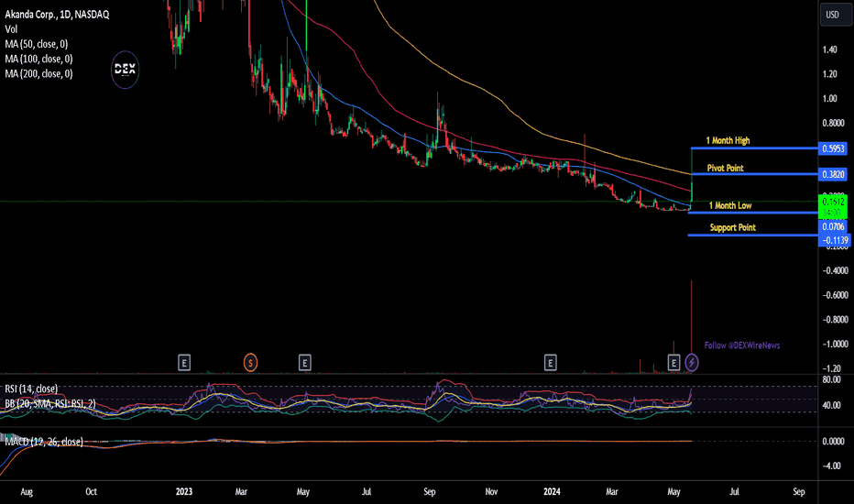Open the earnings E marker above the 2024 label
Image resolution: width=854 pixels, height=504 pixels.
pyautogui.click(x=550, y=362)
